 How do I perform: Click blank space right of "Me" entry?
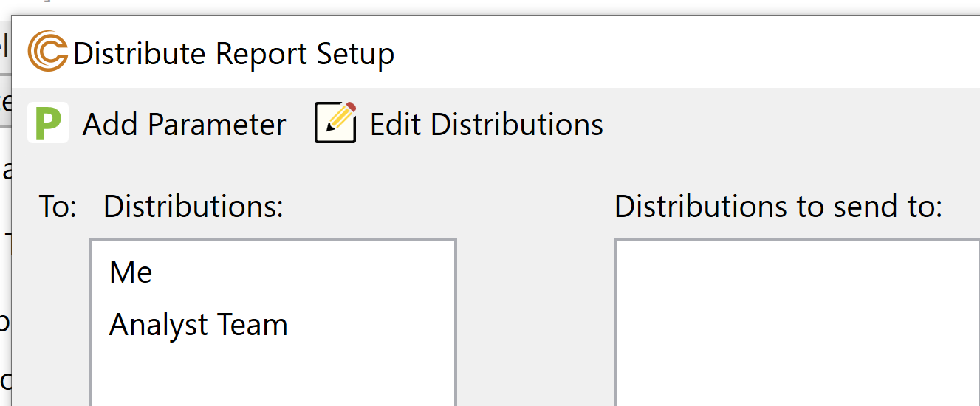tap(310, 272)
